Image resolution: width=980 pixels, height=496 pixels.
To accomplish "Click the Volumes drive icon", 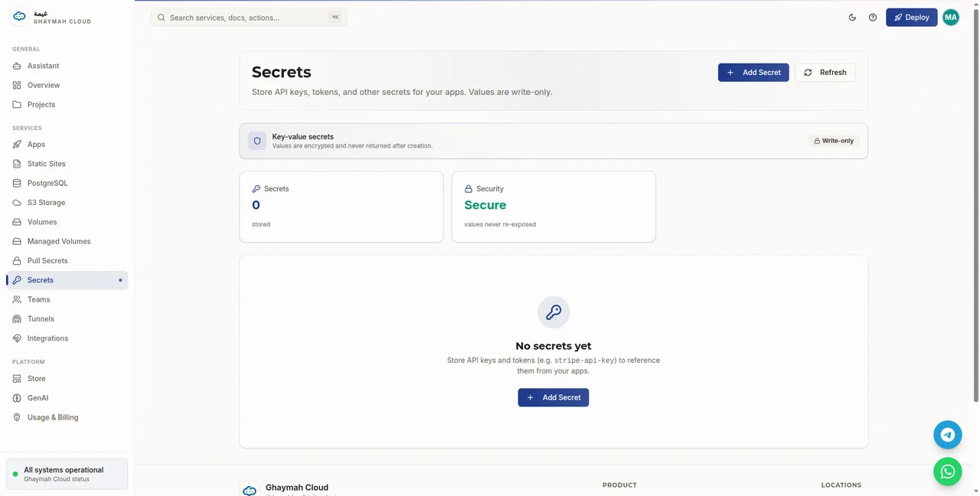I will click(x=17, y=222).
